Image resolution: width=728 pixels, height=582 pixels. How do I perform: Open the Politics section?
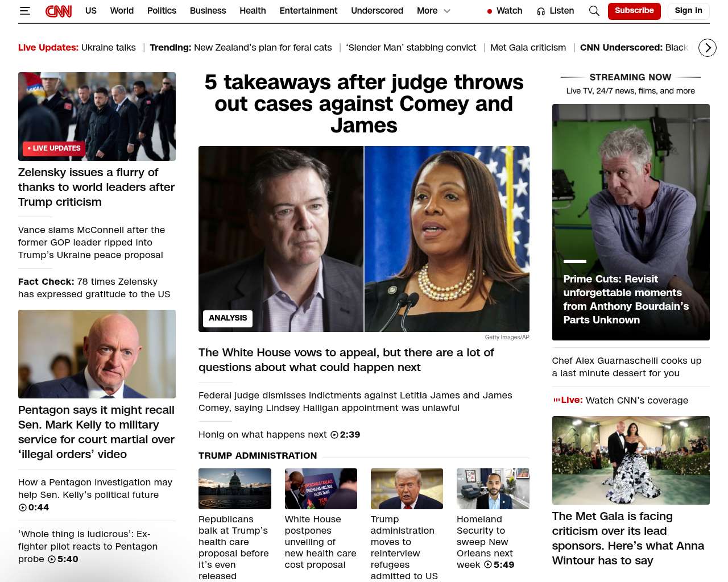coord(162,11)
